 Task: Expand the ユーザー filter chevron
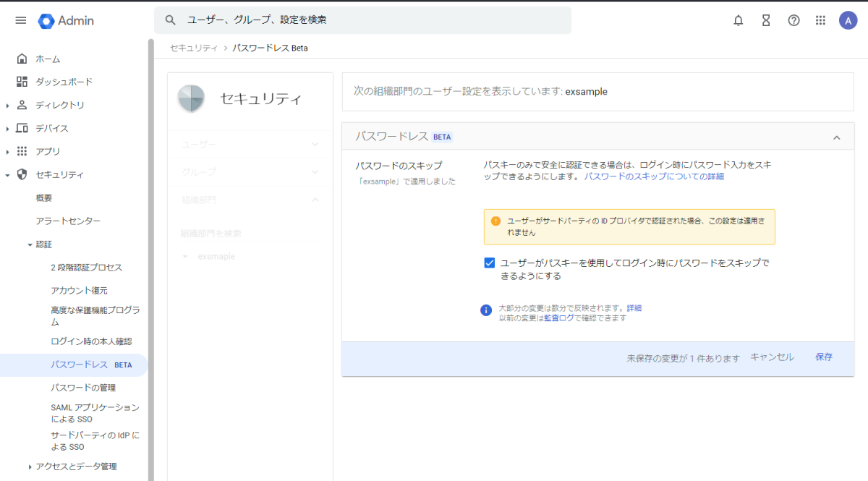[x=315, y=145]
